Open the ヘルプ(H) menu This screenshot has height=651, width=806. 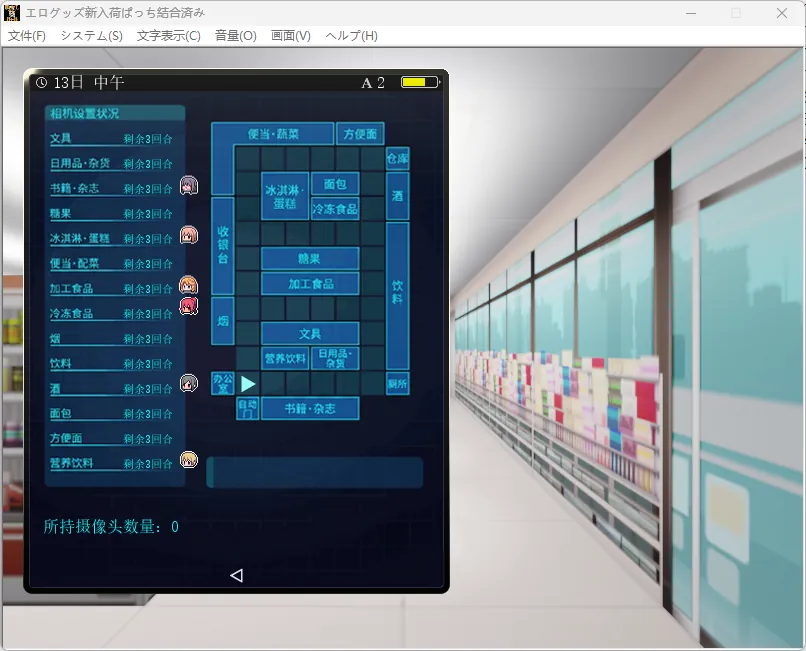click(x=351, y=35)
